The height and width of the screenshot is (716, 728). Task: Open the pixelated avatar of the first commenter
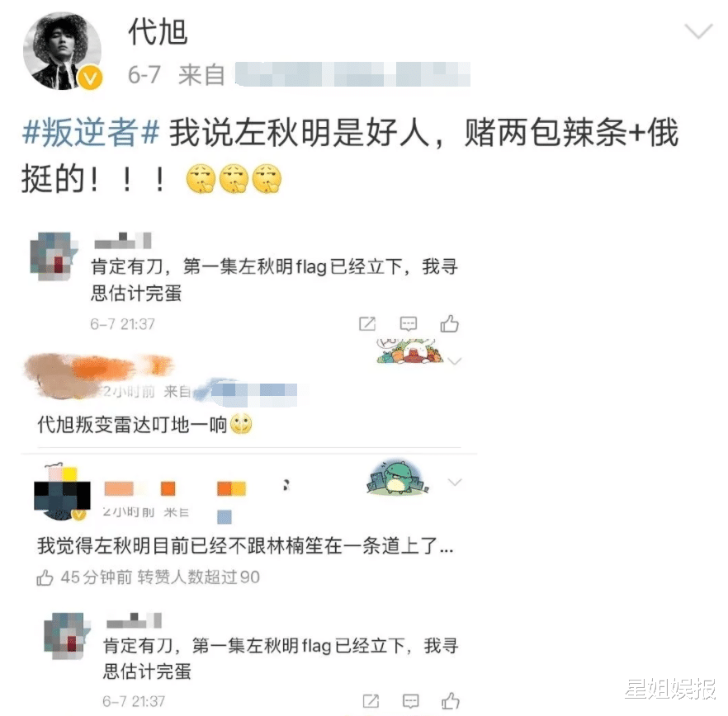53,257
